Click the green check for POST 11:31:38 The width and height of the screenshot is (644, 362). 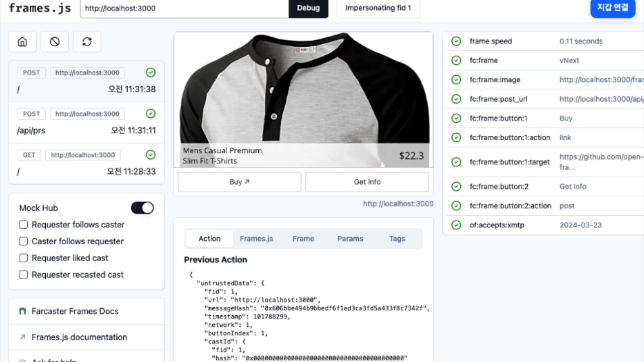pos(150,72)
